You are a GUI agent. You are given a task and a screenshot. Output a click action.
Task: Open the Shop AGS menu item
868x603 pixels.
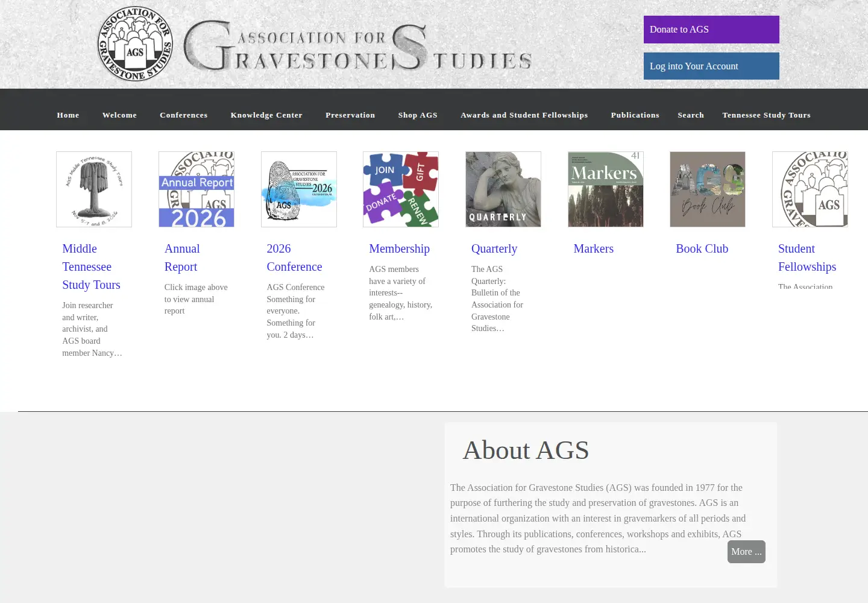[418, 115]
